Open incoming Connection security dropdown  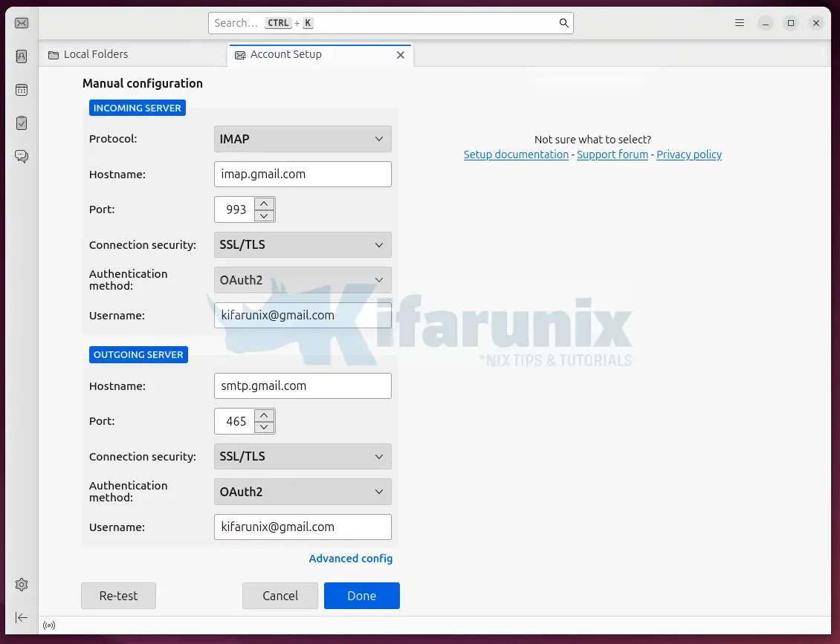pyautogui.click(x=302, y=245)
